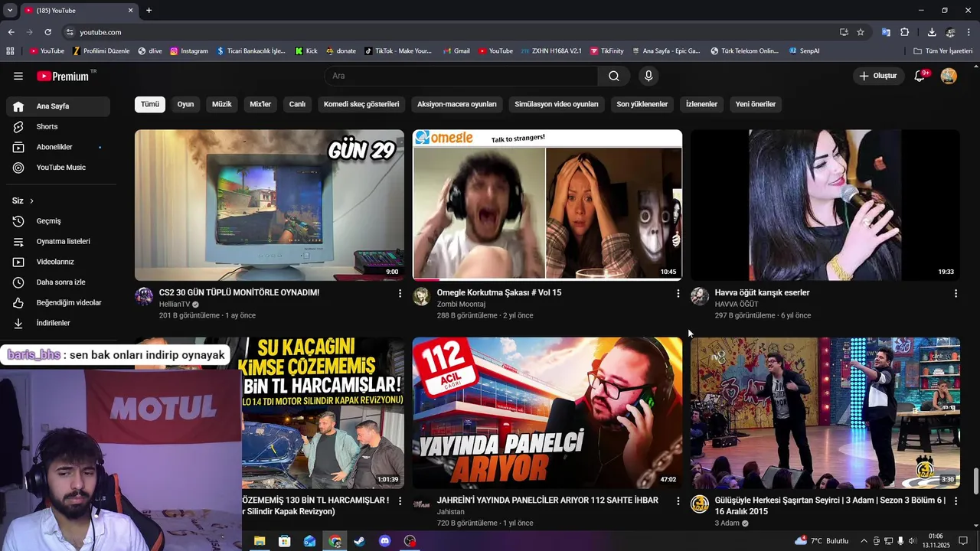Viewport: 980px width, 551px height.
Task: Open Videolarınız in the sidebar
Action: click(x=58, y=262)
